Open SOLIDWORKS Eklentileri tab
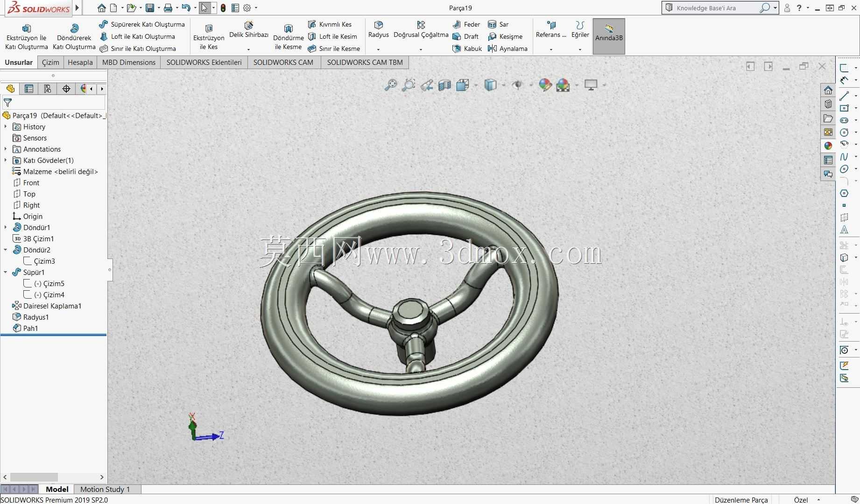Viewport: 860px width, 504px height. pyautogui.click(x=204, y=62)
